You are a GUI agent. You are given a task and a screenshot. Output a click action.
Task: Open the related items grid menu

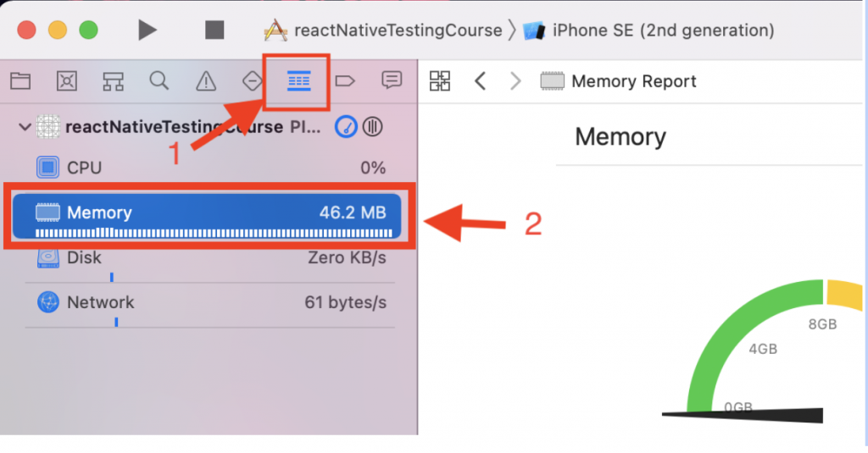click(440, 81)
